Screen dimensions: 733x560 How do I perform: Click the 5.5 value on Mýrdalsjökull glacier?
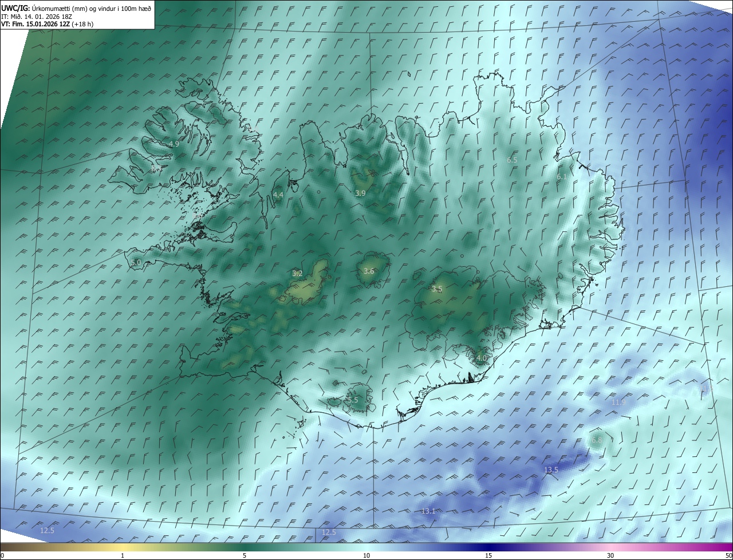tap(353, 400)
